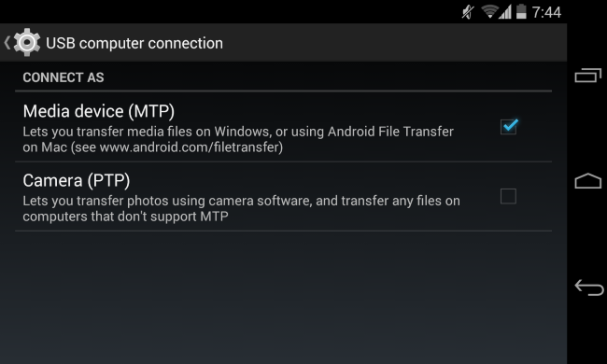The image size is (607, 364).
Task: Tap the Back navigation arrow
Action: point(589,287)
